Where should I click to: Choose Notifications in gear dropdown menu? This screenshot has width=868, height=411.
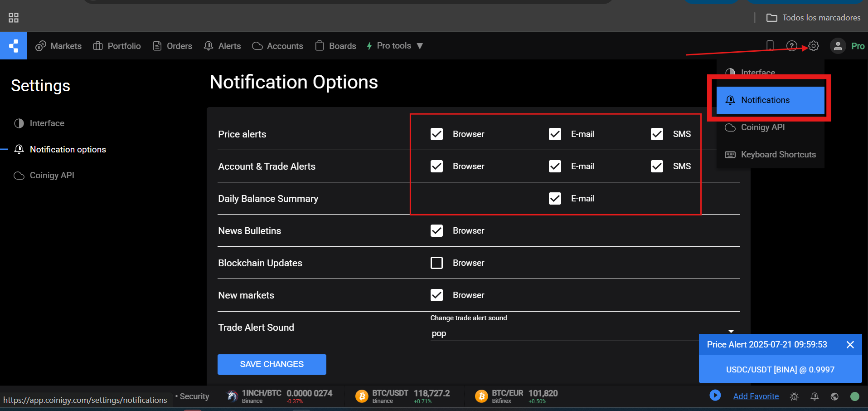click(771, 100)
